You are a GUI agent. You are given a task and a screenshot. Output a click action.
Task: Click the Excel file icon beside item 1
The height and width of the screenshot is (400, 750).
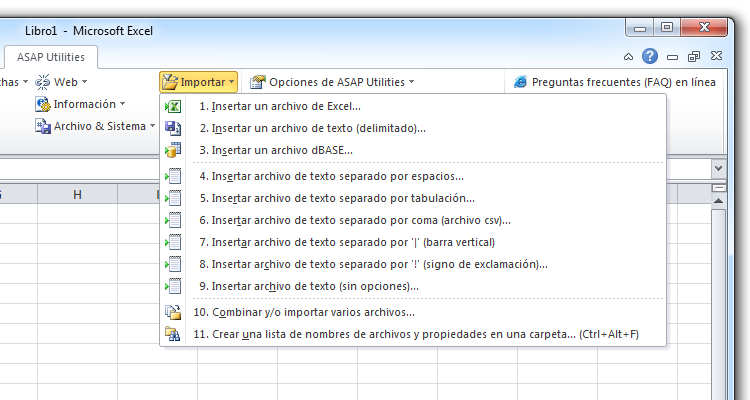pyautogui.click(x=173, y=106)
